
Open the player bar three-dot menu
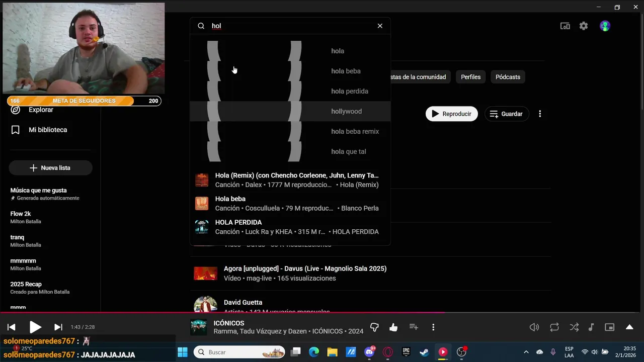[433, 327]
